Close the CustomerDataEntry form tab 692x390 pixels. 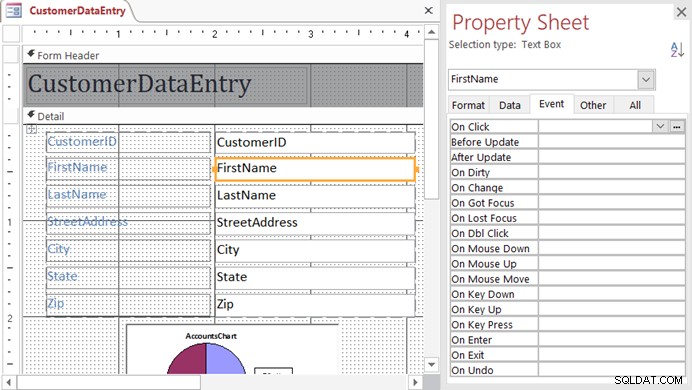coord(429,10)
